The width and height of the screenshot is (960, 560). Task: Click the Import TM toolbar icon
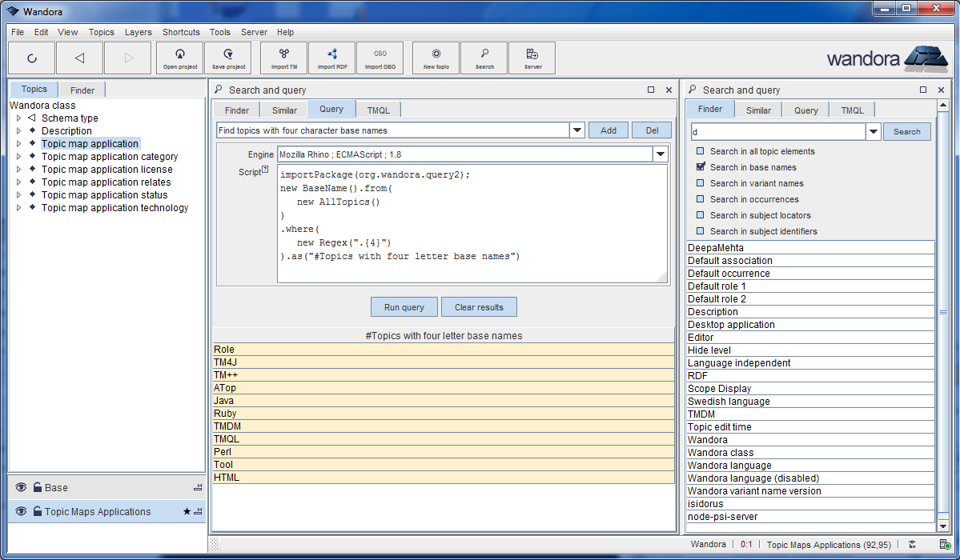click(283, 58)
